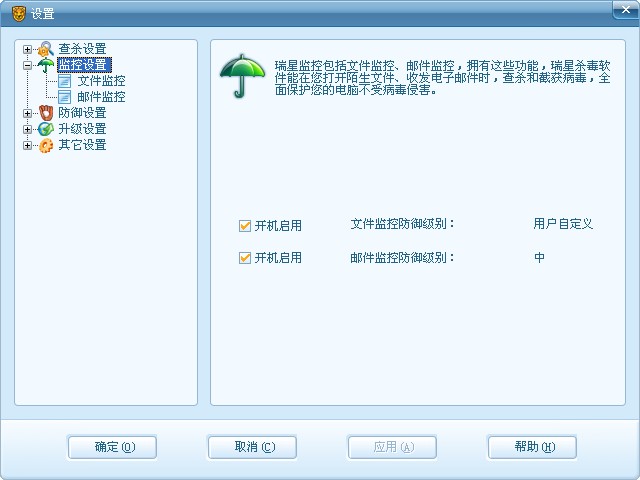Image resolution: width=640 pixels, height=480 pixels.
Task: Click the 瑞星监控 description paragraph
Action: tap(442, 78)
